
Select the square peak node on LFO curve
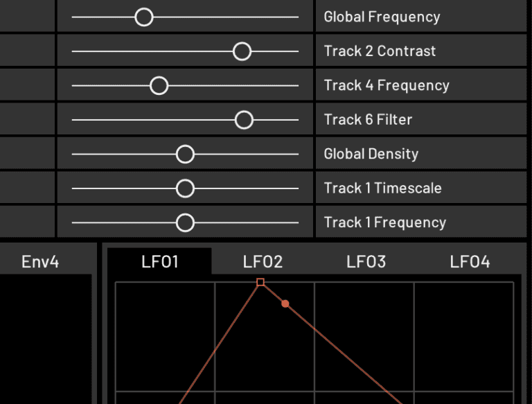[x=260, y=282]
